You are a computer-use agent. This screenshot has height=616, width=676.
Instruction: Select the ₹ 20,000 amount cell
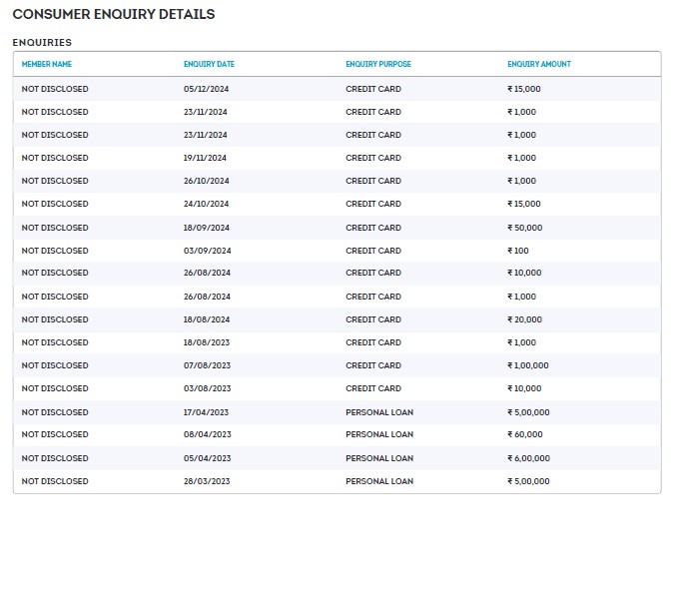[x=524, y=319]
